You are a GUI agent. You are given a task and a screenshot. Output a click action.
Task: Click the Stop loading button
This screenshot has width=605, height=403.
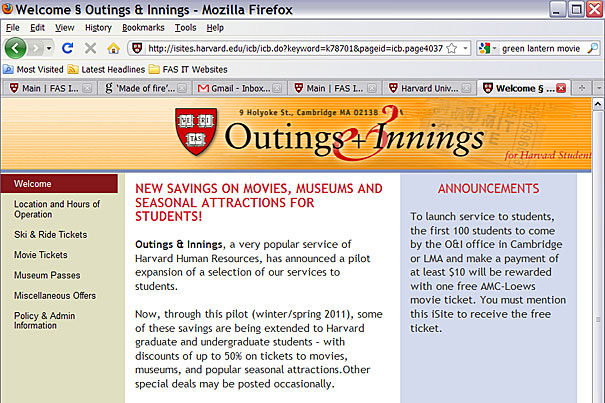tap(90, 48)
